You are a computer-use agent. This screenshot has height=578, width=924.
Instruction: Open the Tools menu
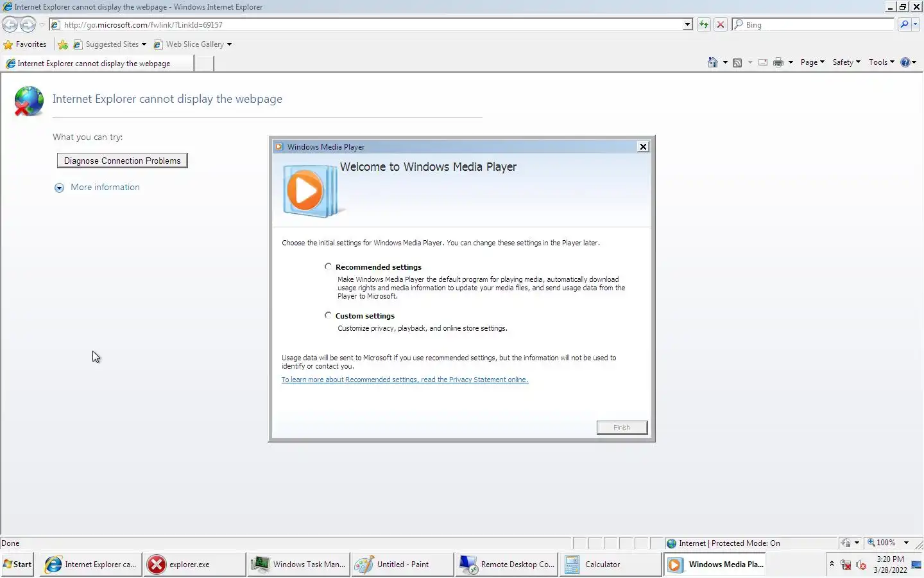pos(882,62)
